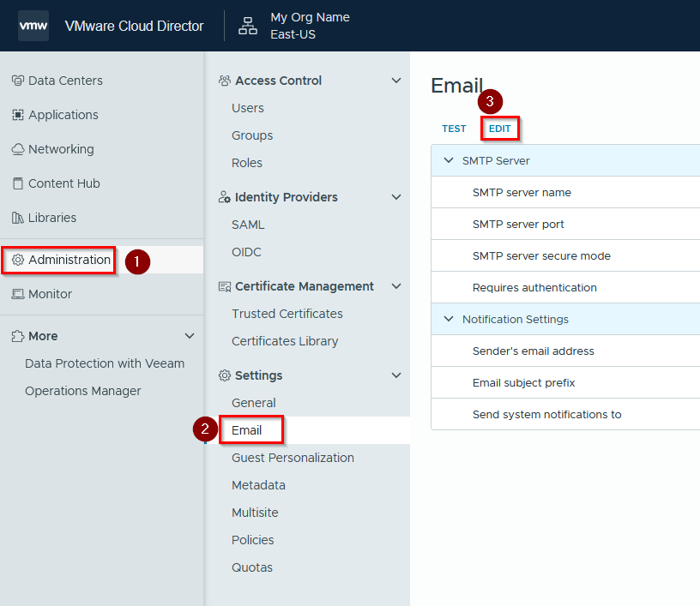Open Quotas settings
The image size is (700, 606).
(x=252, y=567)
